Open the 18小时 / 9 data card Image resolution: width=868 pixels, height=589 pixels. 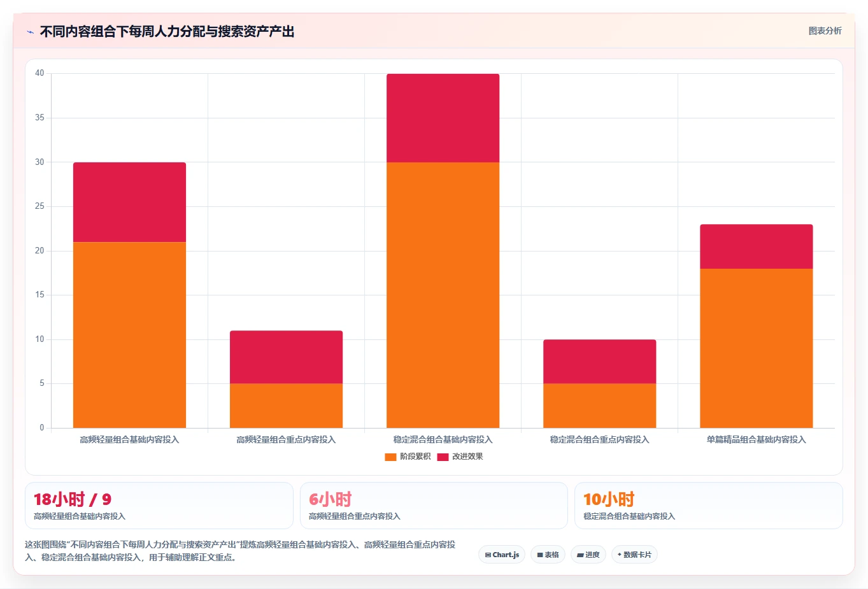point(159,506)
